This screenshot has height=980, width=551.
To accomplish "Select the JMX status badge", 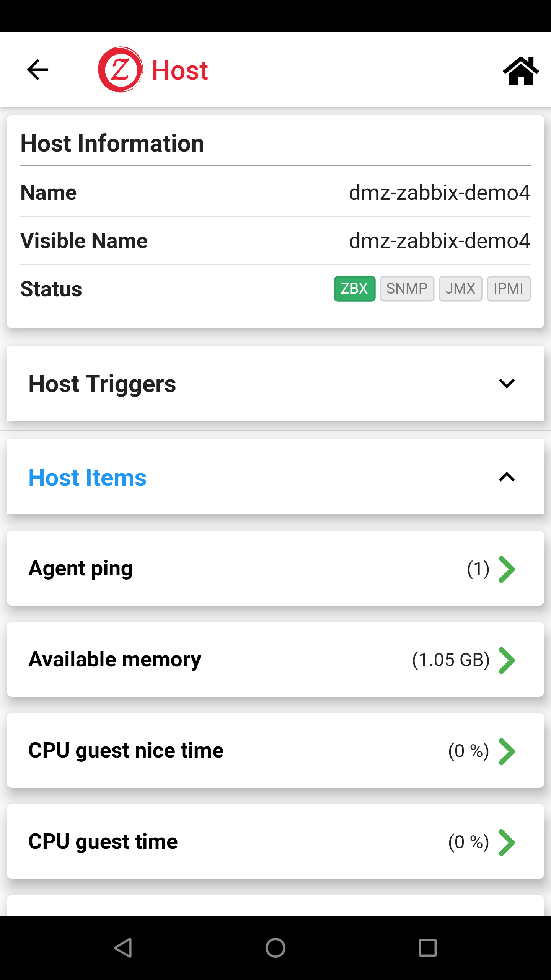I will (460, 289).
